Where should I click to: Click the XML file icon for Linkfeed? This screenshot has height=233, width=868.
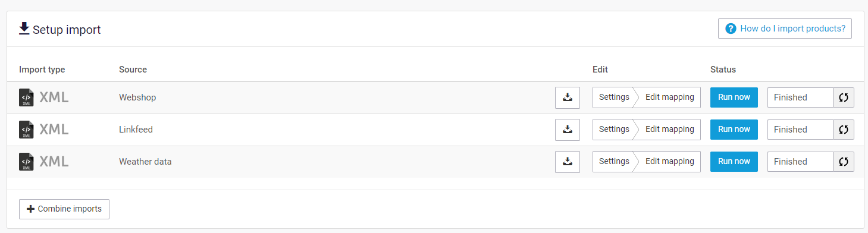click(26, 130)
